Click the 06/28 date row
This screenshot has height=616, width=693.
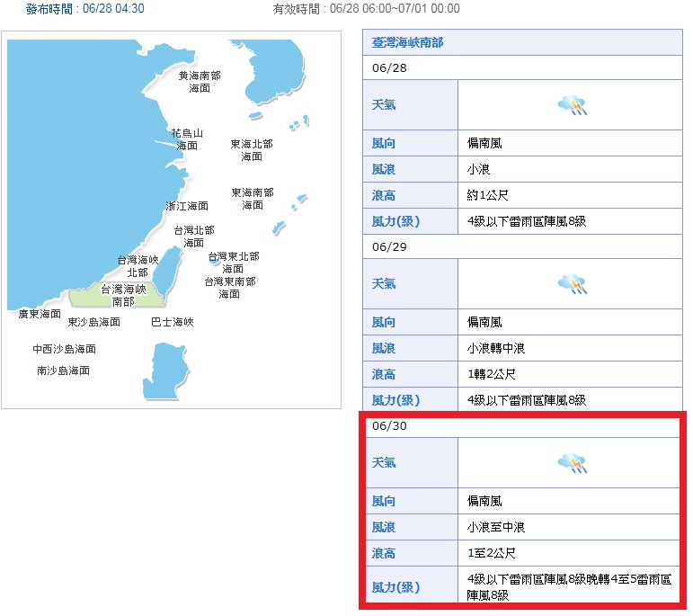522,67
